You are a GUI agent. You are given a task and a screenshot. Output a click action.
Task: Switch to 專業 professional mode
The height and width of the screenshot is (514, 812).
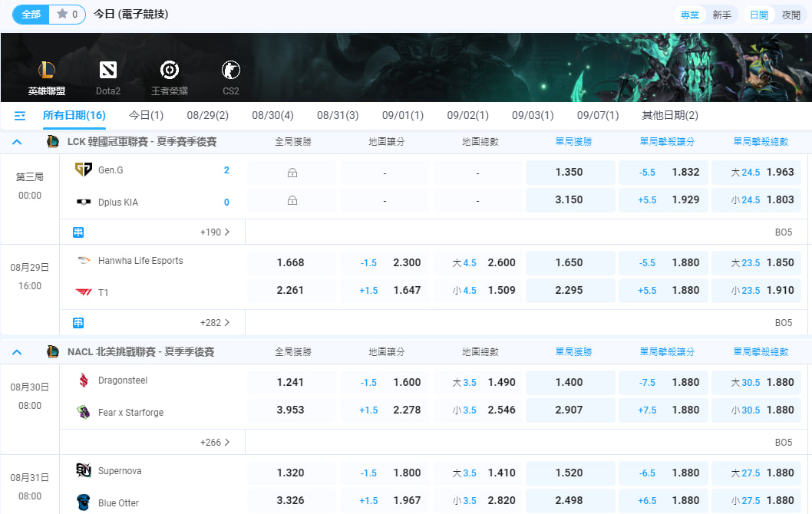[x=689, y=15]
